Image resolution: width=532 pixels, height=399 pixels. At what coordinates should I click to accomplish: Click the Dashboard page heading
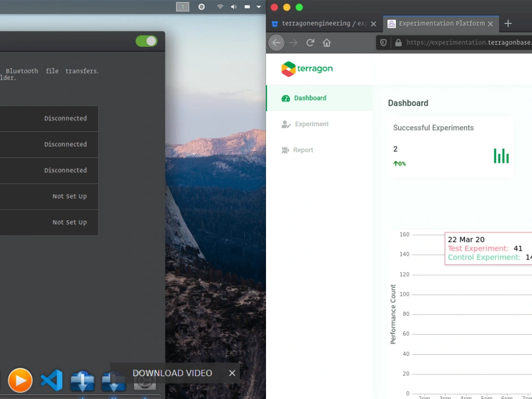(408, 103)
